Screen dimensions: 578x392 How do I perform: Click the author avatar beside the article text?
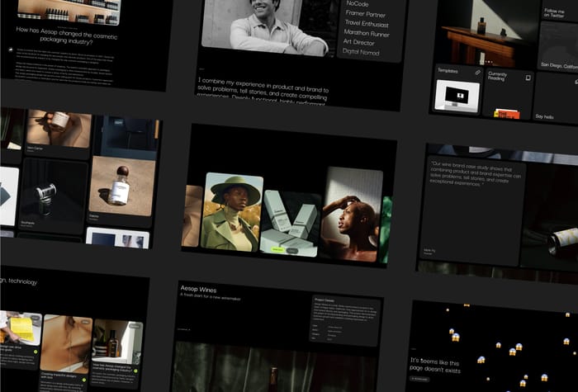tap(11, 50)
